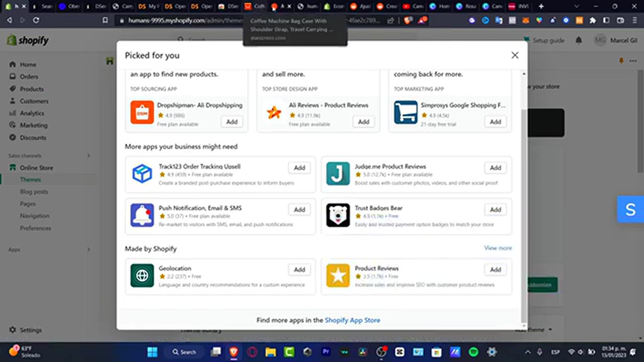Open Premiere Pro from taskbar
Image resolution: width=644 pixels, height=362 pixels.
click(x=326, y=352)
